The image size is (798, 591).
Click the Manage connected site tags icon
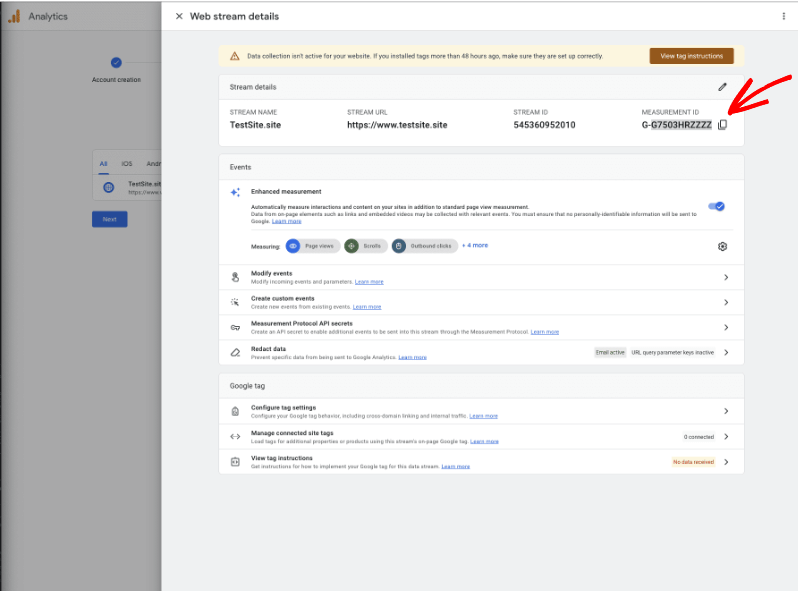click(235, 436)
